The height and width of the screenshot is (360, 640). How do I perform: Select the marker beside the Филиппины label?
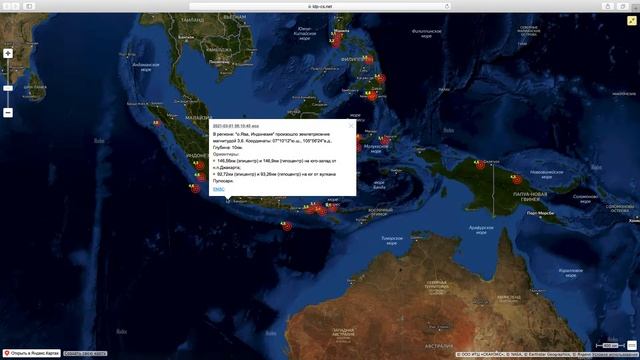coord(369,60)
